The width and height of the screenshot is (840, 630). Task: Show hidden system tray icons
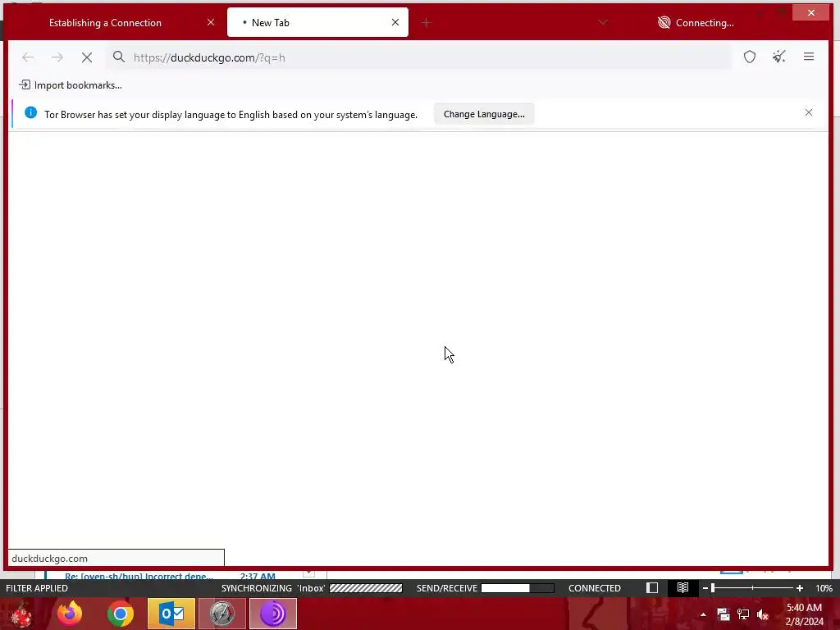[703, 615]
